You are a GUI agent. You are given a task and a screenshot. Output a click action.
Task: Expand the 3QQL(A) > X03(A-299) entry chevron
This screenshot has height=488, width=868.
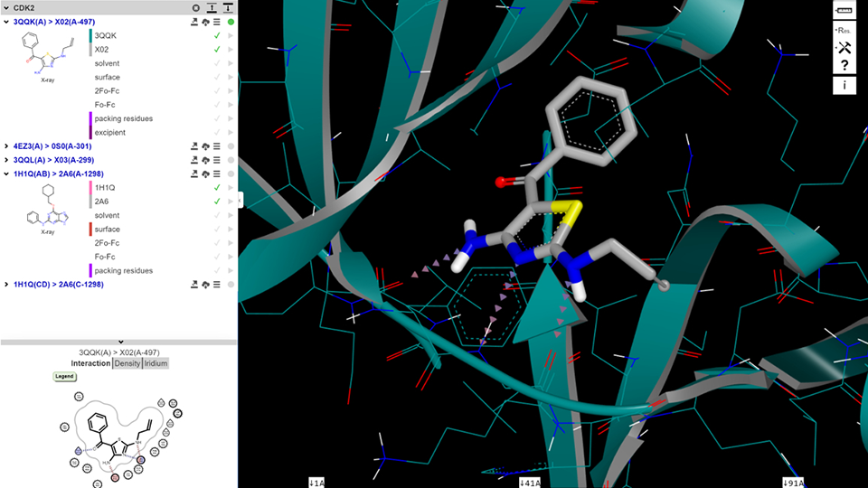pos(6,161)
